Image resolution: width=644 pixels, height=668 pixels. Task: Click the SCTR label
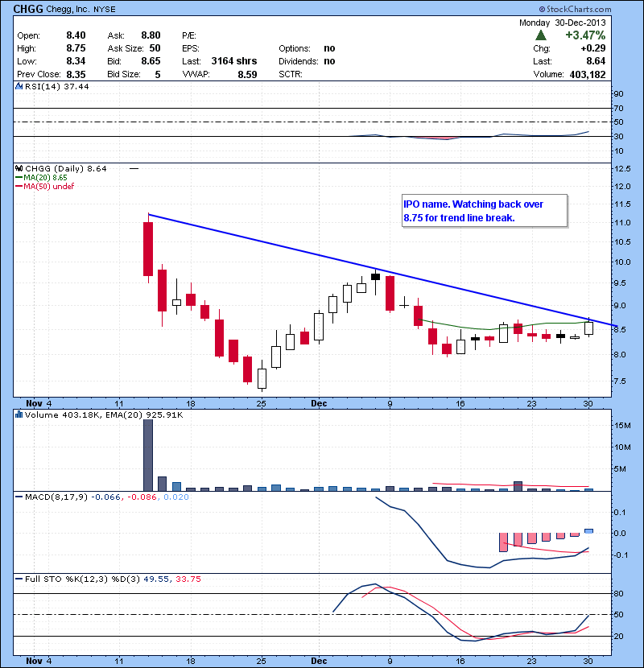click(291, 74)
